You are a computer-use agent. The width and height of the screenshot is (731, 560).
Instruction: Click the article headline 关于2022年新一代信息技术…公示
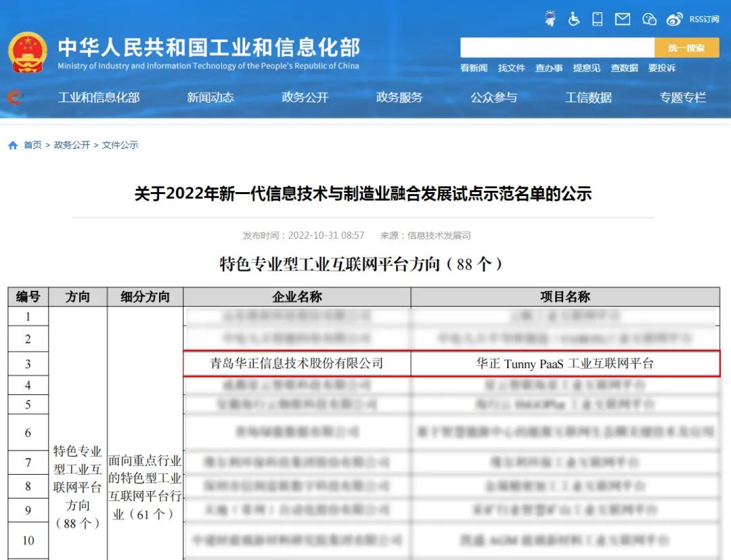[363, 193]
